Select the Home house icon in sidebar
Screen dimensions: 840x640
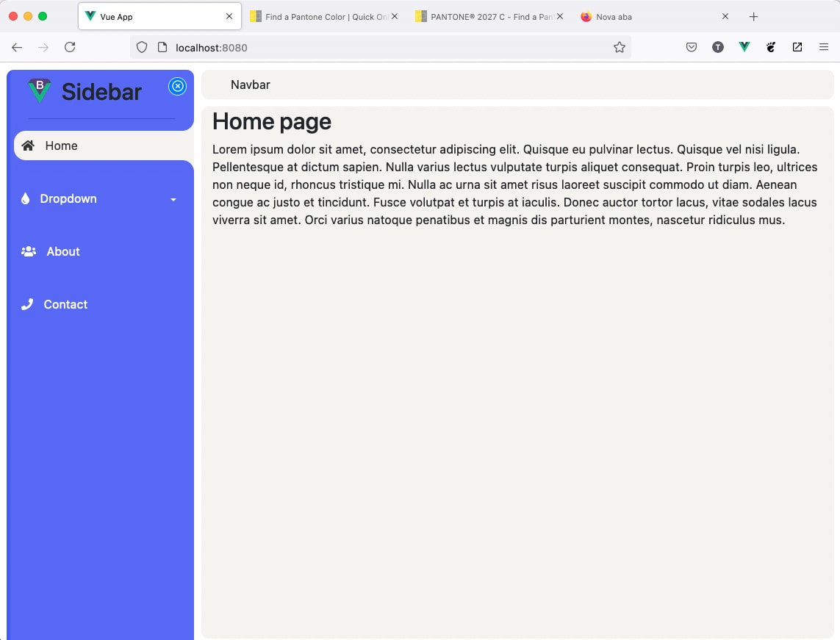[27, 145]
